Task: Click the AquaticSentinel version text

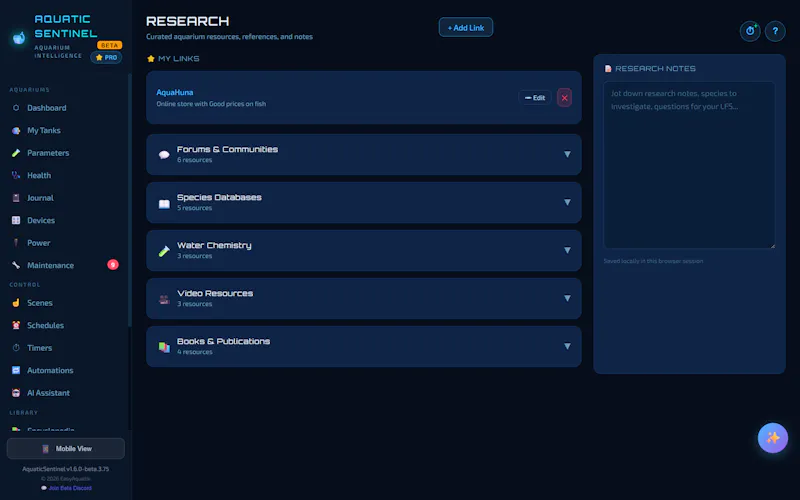Action: tap(65, 469)
